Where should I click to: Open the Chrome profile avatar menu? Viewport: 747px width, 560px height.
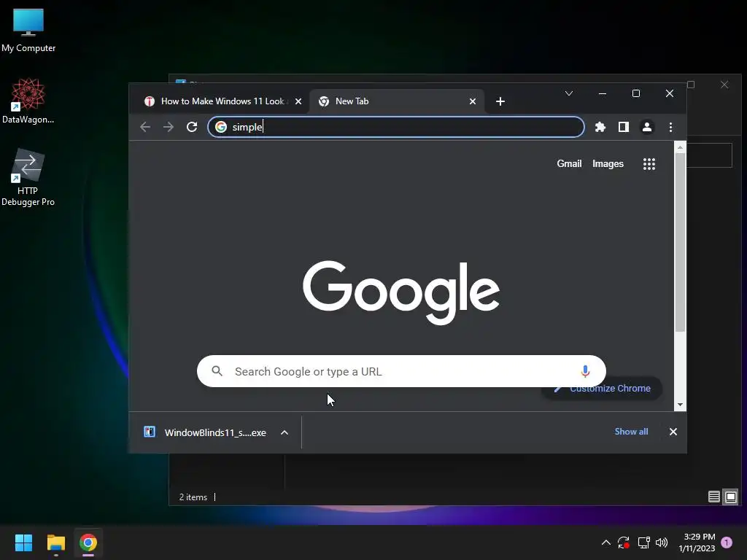pyautogui.click(x=647, y=127)
